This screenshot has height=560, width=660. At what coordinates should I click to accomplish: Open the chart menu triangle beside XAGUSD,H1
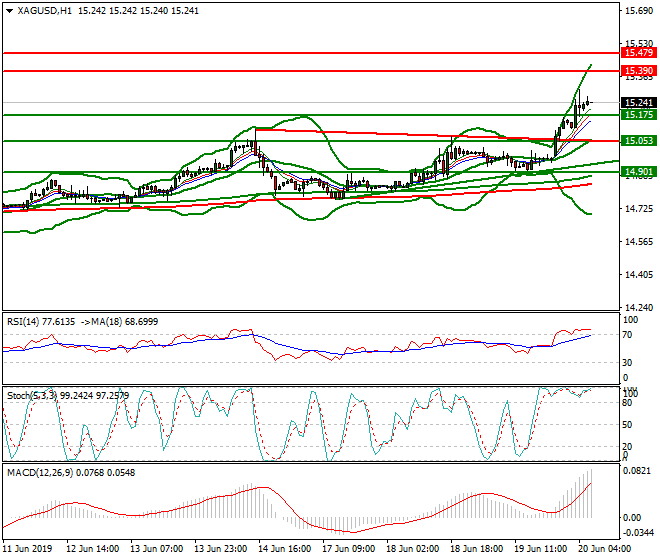click(9, 11)
